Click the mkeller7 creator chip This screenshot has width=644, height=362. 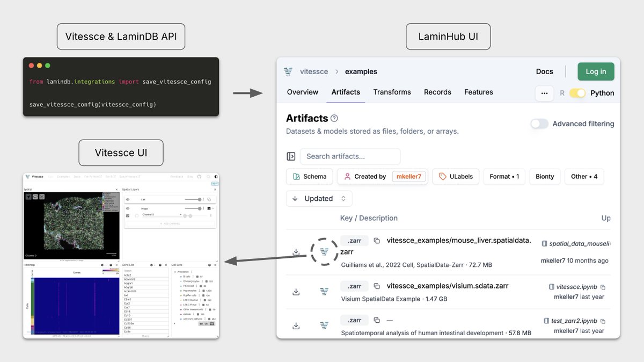409,176
